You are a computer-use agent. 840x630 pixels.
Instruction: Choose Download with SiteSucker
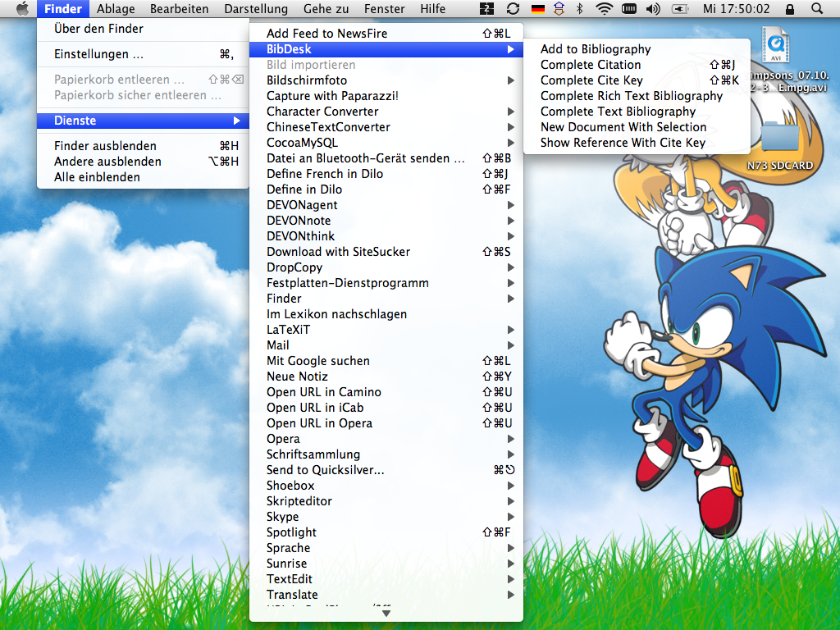(386, 252)
